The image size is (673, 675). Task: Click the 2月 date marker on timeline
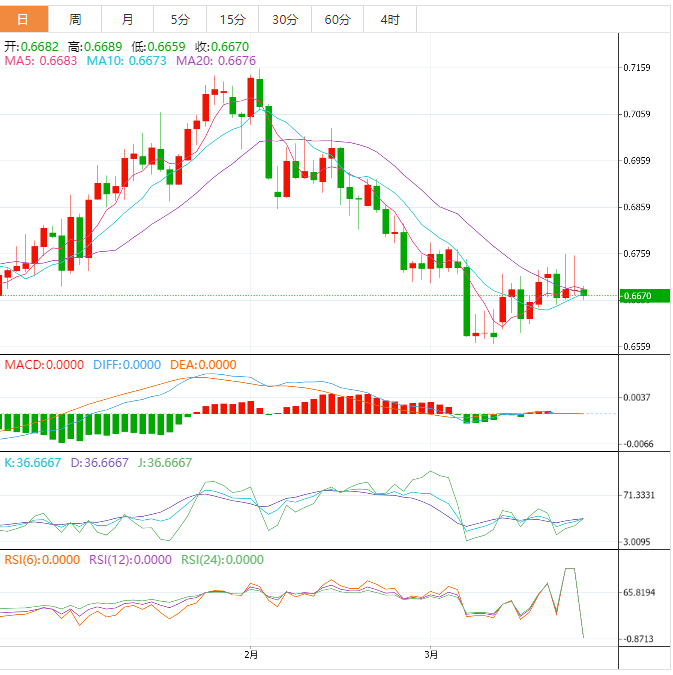[251, 655]
